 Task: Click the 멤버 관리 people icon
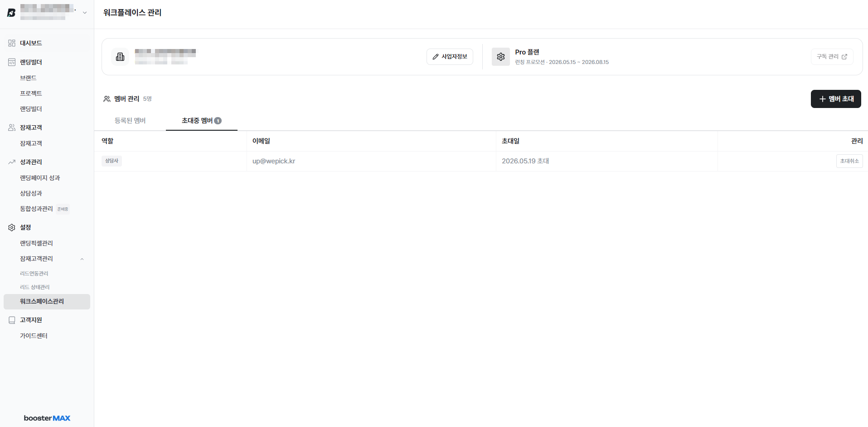(x=107, y=99)
